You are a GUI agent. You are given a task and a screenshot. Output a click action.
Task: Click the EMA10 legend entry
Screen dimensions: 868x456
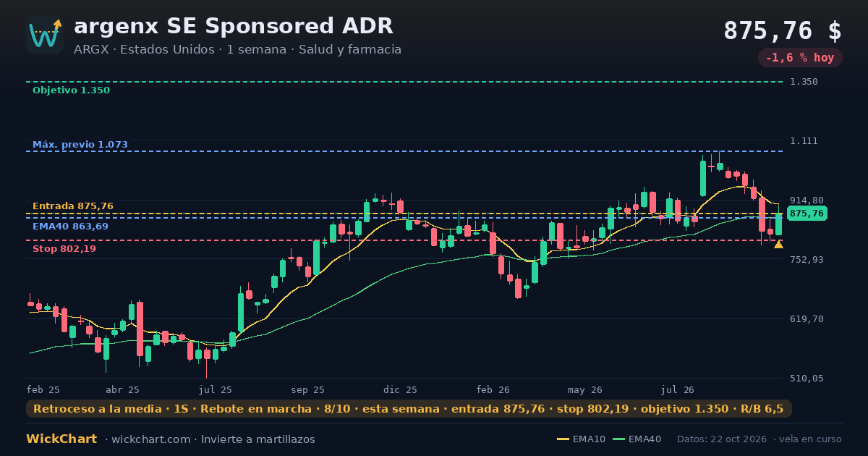(582, 439)
